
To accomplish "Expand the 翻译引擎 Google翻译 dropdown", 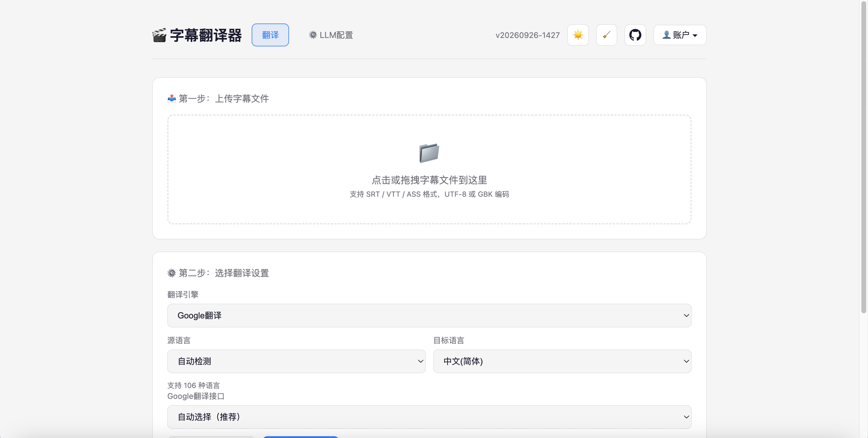I will coord(429,315).
